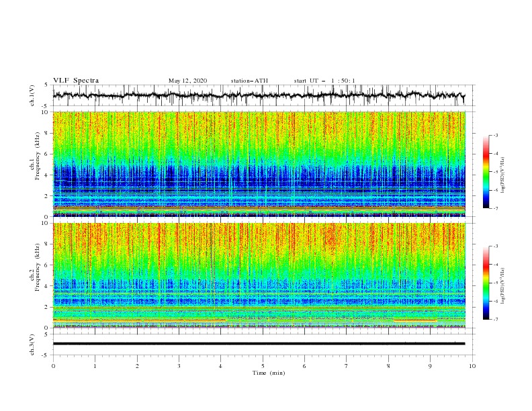
Task: Click the ch.1 "Frequency (kHz)" axis label
Action: pyautogui.click(x=37, y=156)
